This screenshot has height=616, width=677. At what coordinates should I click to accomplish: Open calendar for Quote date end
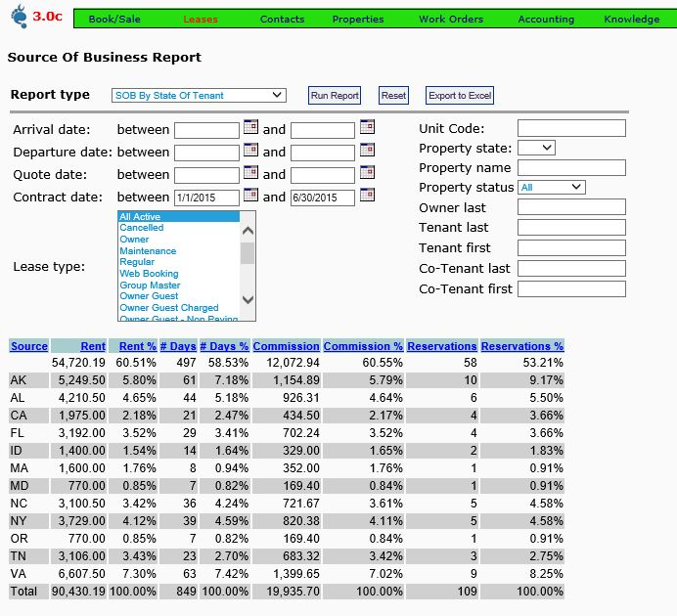[368, 172]
